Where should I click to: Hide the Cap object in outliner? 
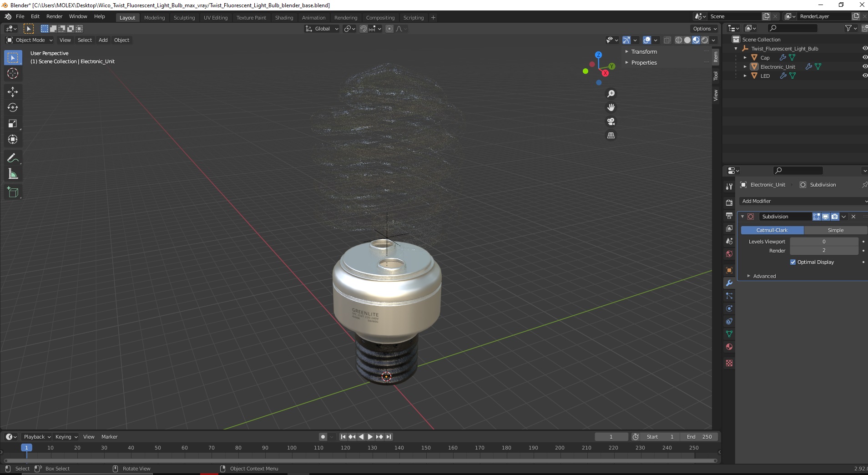(864, 57)
